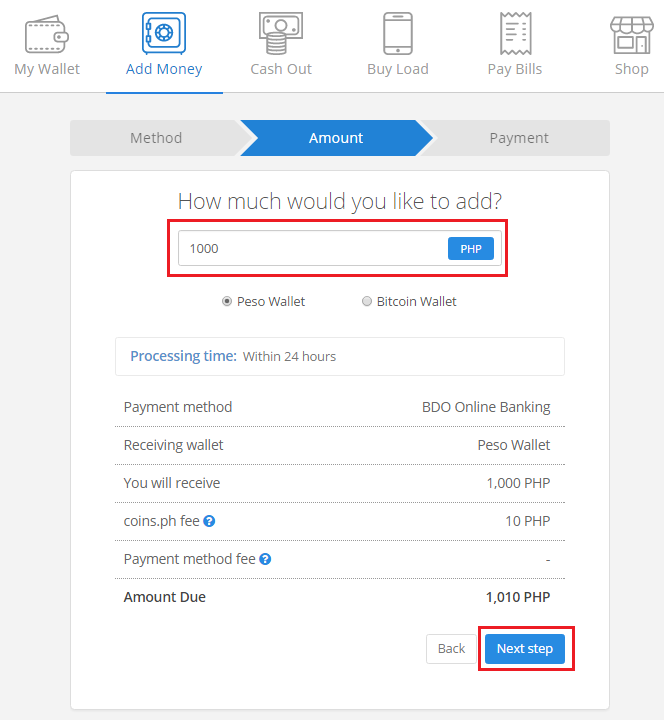This screenshot has width=664, height=720.
Task: Click the 'Payment method' row label
Action: pyautogui.click(x=178, y=407)
